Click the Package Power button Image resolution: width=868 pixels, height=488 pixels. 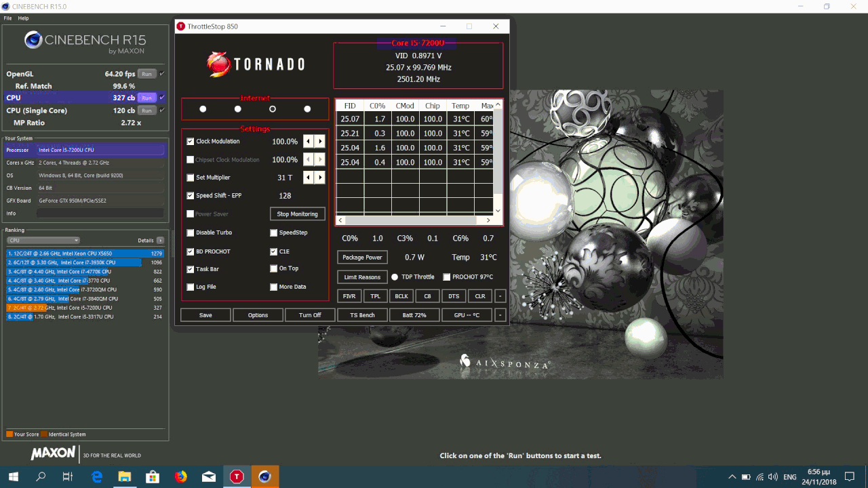point(362,258)
